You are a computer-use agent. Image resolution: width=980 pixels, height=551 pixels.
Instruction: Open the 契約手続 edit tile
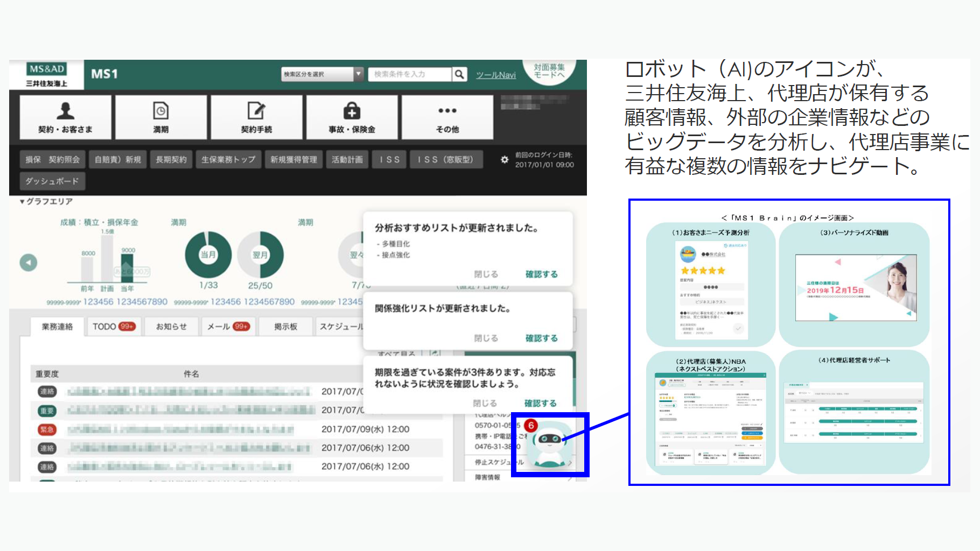click(256, 117)
